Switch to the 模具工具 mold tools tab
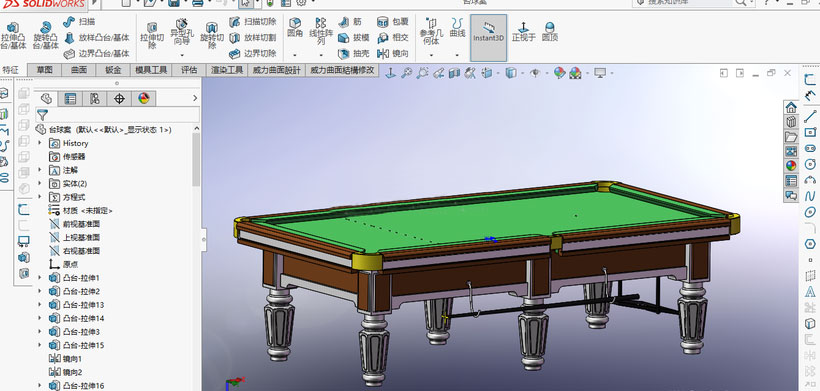820x391 pixels. pyautogui.click(x=151, y=70)
